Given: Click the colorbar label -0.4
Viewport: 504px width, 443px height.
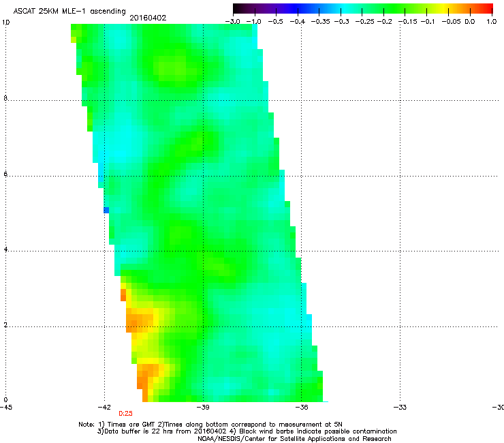Looking at the screenshot, I should pos(298,22).
